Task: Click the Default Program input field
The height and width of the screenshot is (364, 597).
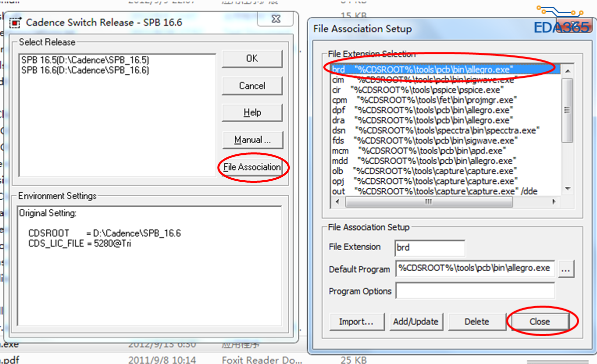Action: (x=475, y=269)
